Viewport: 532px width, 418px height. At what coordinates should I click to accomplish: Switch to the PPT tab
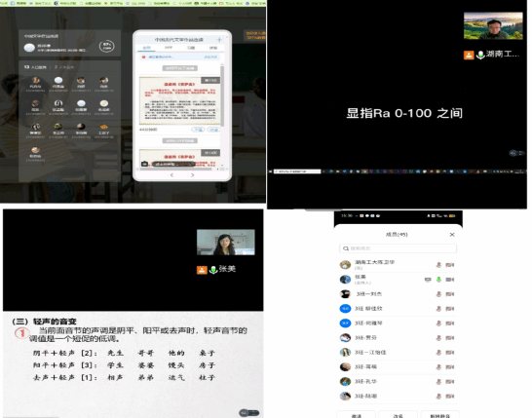coord(169,48)
